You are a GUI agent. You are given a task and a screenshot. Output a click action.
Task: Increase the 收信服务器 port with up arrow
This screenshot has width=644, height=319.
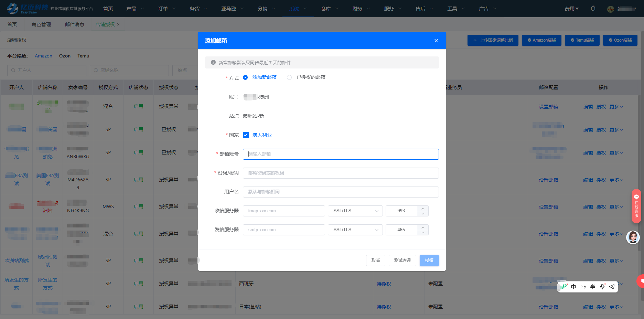(423, 209)
